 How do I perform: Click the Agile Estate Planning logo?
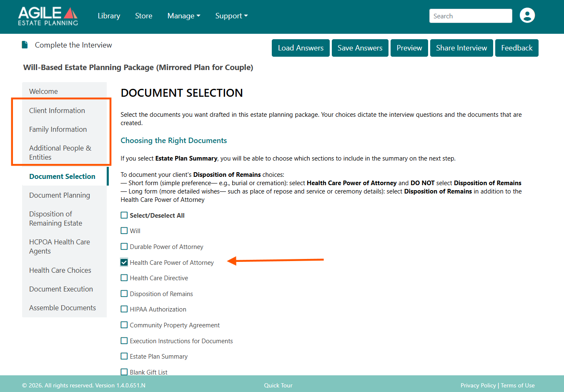point(48,16)
